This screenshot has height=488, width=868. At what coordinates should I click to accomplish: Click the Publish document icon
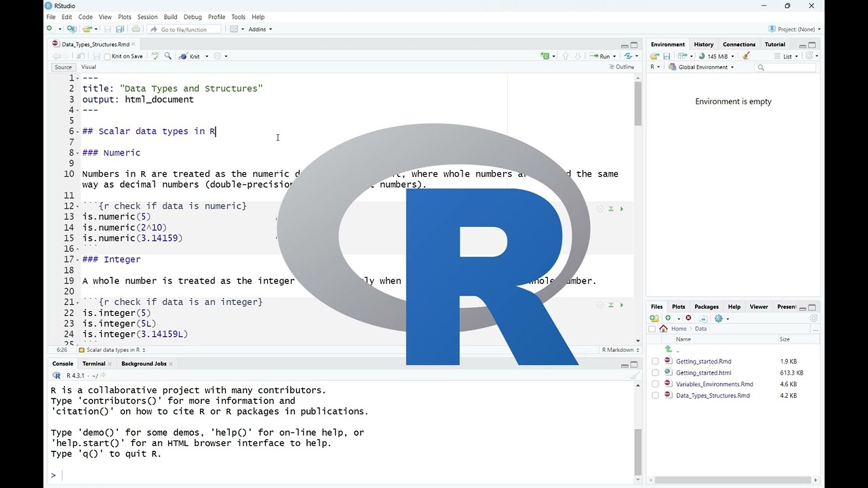[628, 56]
